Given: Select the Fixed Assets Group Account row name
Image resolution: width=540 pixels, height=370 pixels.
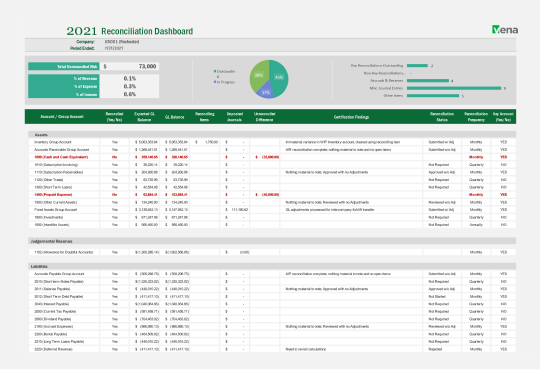Looking at the screenshot, I should (x=55, y=209).
